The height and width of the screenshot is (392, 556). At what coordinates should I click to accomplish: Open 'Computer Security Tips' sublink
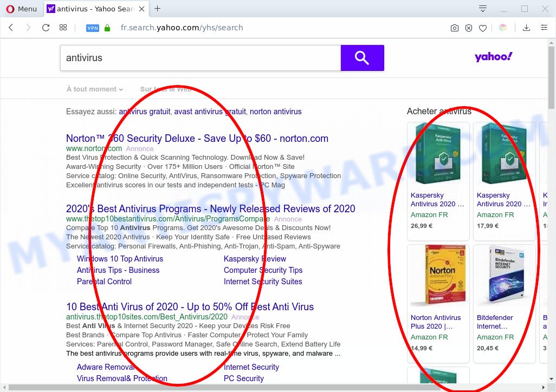click(263, 270)
